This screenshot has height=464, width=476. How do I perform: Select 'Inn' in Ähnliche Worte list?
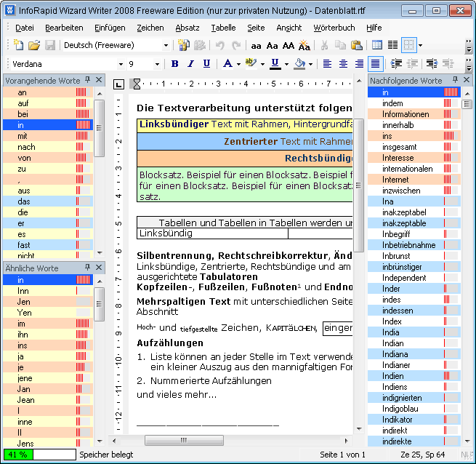pos(48,291)
